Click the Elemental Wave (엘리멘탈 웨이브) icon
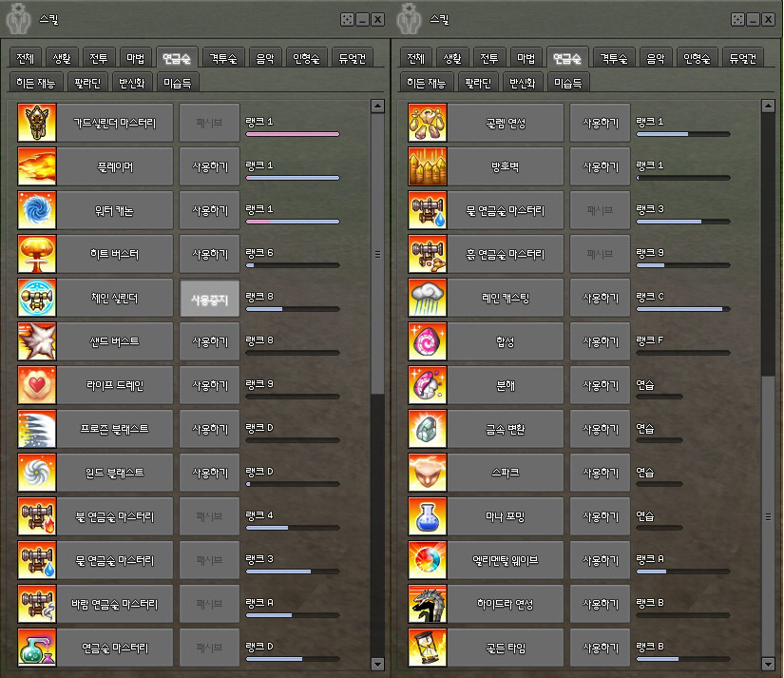Image resolution: width=784 pixels, height=678 pixels. point(428,560)
